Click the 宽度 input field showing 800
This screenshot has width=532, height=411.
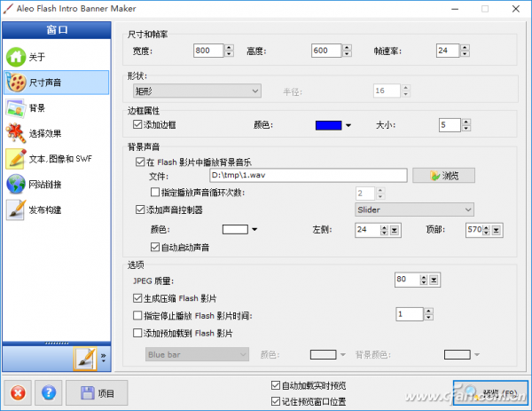(x=208, y=51)
